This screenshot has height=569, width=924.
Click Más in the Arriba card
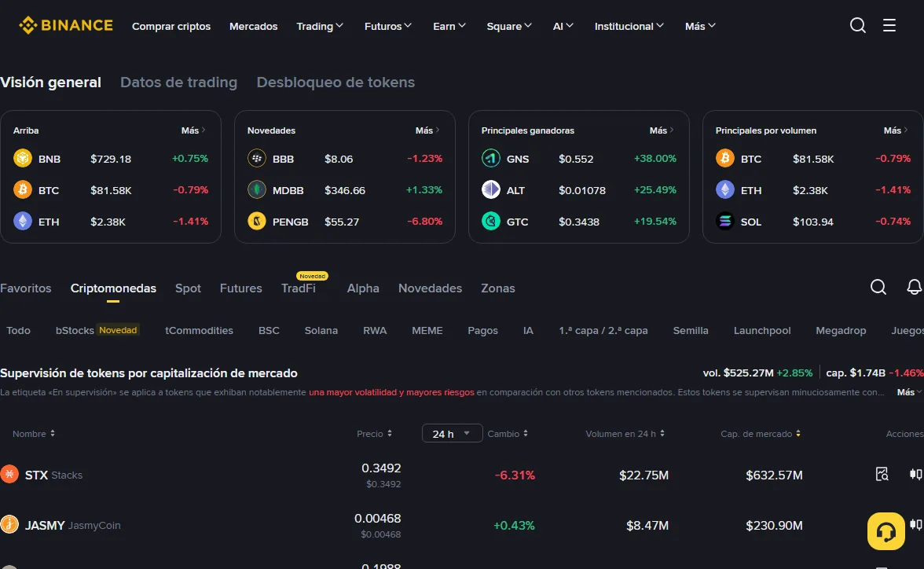193,130
